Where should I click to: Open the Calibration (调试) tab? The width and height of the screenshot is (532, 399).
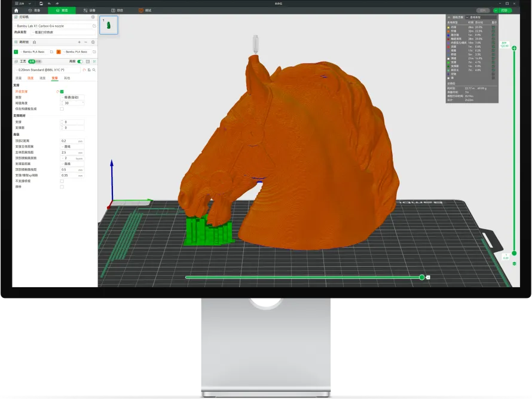tap(145, 11)
